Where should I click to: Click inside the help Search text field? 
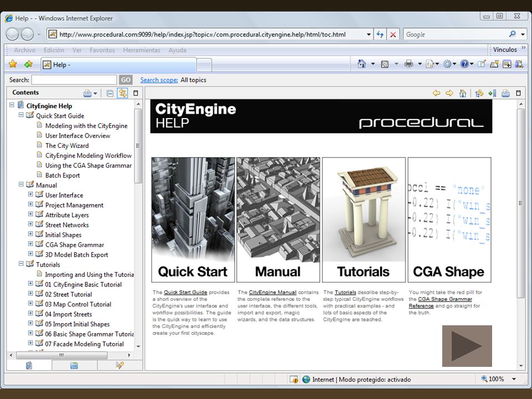[x=74, y=80]
